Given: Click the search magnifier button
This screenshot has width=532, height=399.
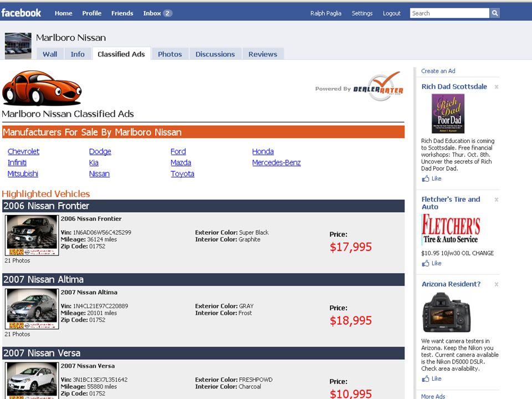Looking at the screenshot, I should point(495,13).
